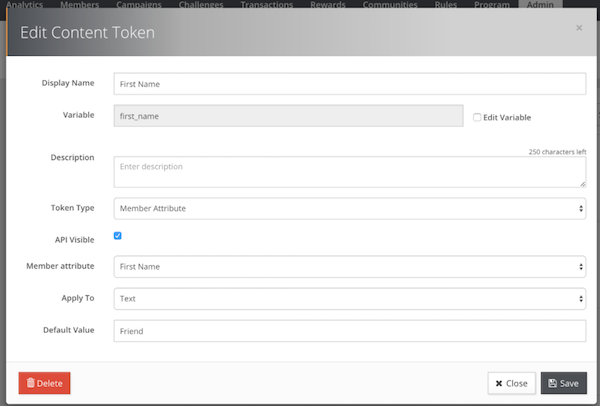This screenshot has height=406, width=600.
Task: Close the dialog with the X icon
Action: (x=579, y=28)
